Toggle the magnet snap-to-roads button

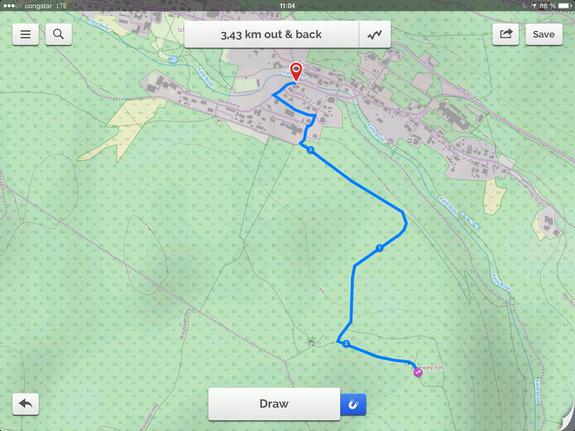pyautogui.click(x=353, y=405)
